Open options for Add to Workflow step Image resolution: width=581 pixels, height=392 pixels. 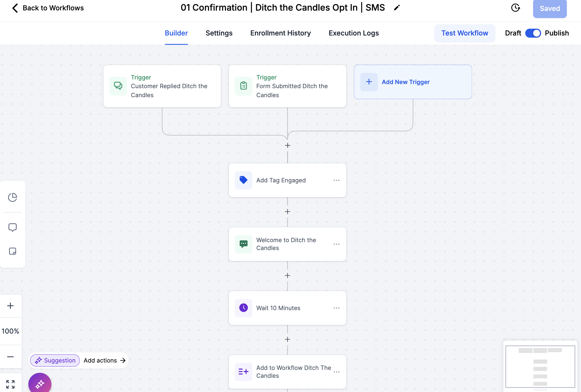point(336,372)
